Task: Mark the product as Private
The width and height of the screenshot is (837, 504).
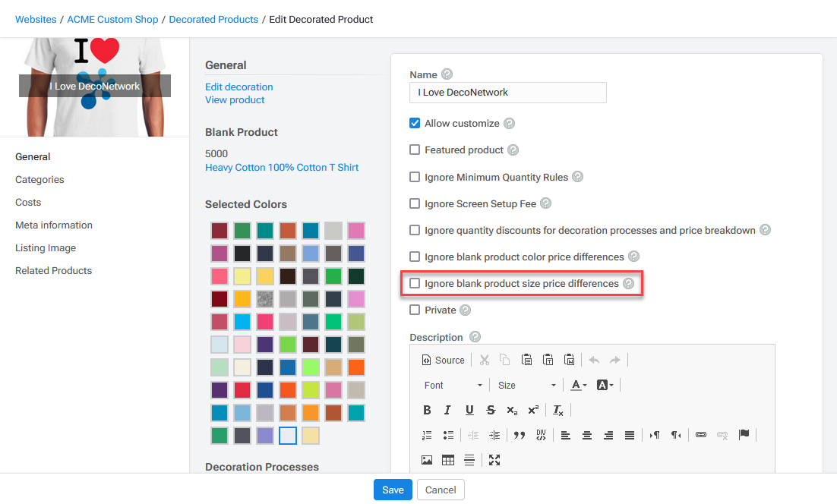Action: point(415,310)
